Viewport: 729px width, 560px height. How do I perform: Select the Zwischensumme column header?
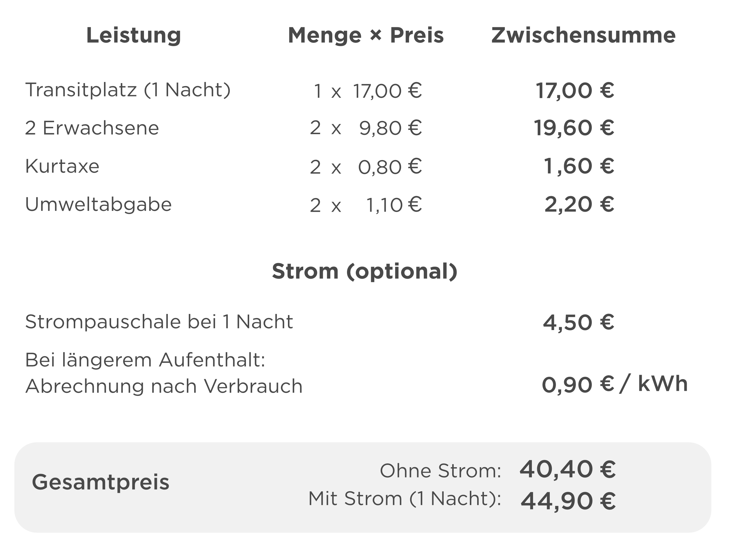pos(583,35)
